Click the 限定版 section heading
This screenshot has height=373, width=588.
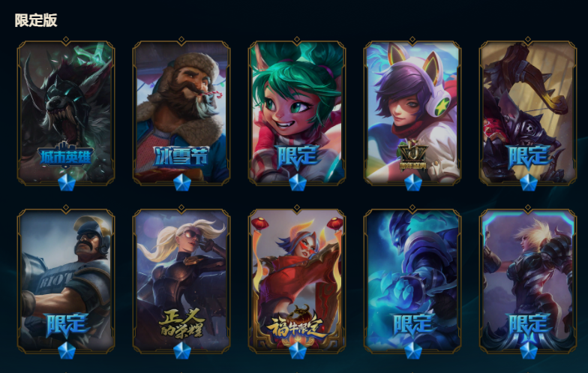click(x=36, y=20)
